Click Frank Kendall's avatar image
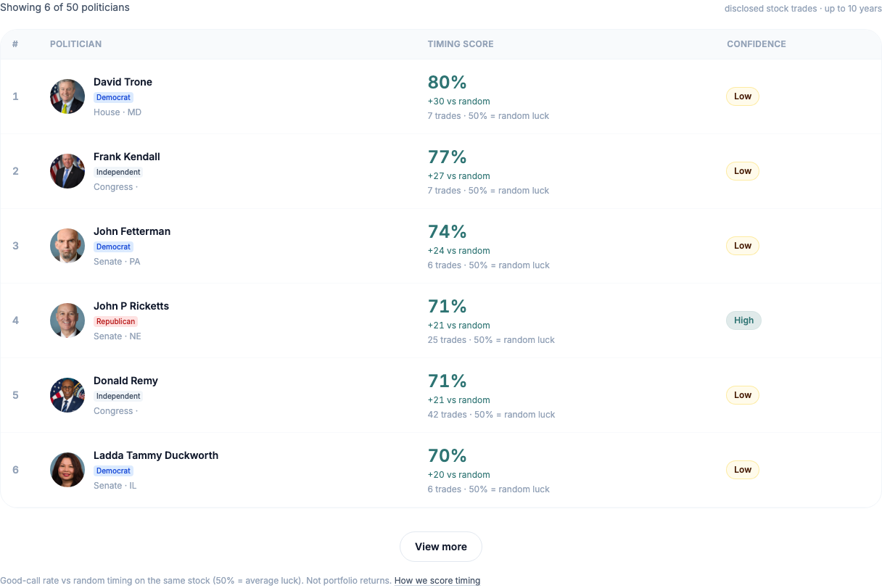The image size is (882, 588). click(67, 171)
